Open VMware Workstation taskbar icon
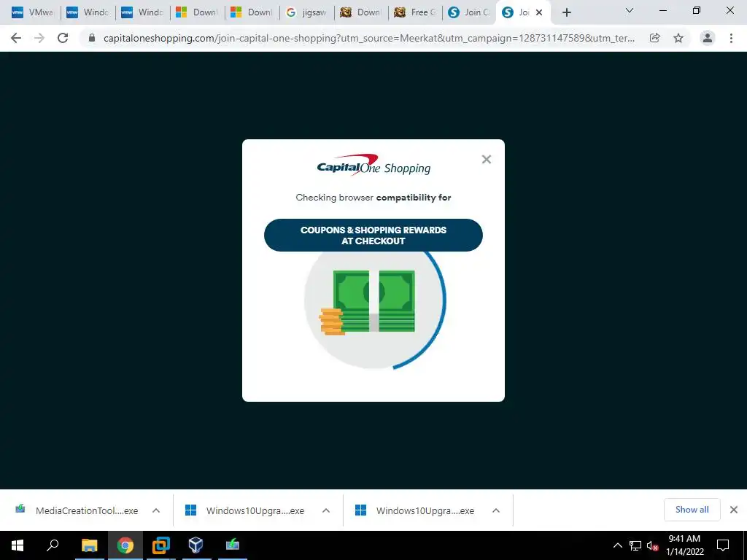747x560 pixels. click(x=160, y=545)
